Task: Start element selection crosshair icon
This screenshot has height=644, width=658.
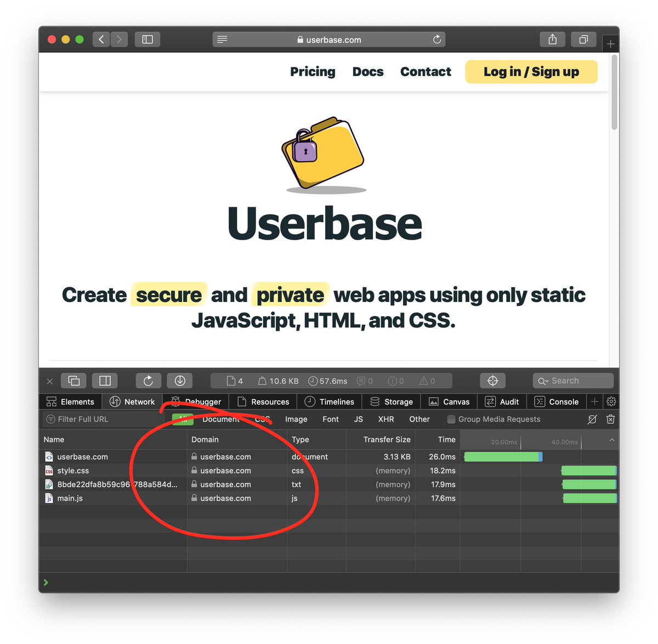Action: click(492, 381)
